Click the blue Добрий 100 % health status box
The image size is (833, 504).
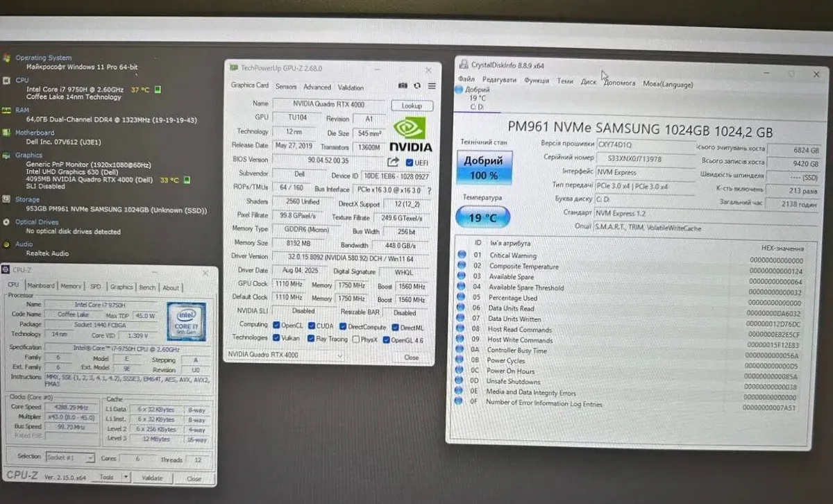pos(484,168)
